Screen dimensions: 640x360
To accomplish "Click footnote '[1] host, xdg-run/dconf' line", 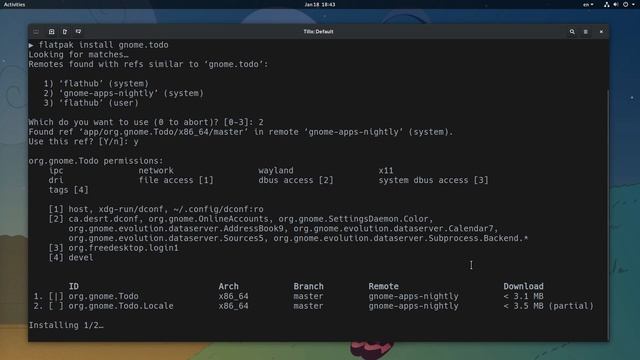I will (156, 209).
